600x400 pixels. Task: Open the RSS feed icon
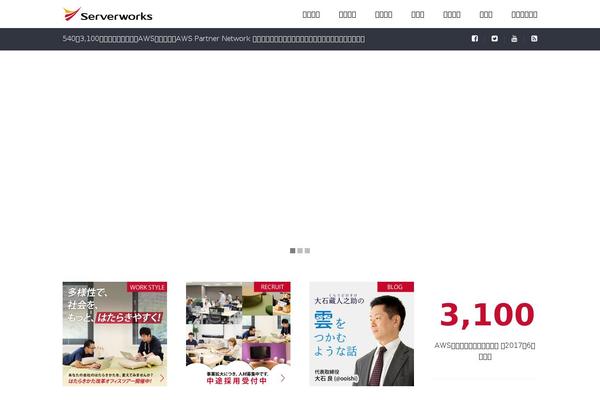click(x=534, y=38)
